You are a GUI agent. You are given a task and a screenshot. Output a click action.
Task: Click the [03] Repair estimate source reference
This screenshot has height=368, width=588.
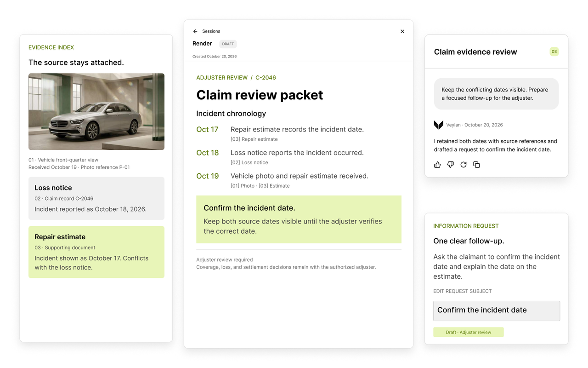coord(254,139)
